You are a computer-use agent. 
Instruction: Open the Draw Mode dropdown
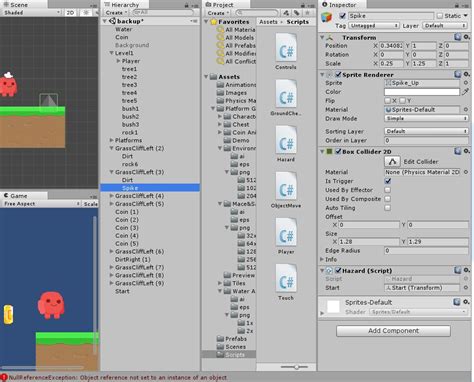(426, 118)
